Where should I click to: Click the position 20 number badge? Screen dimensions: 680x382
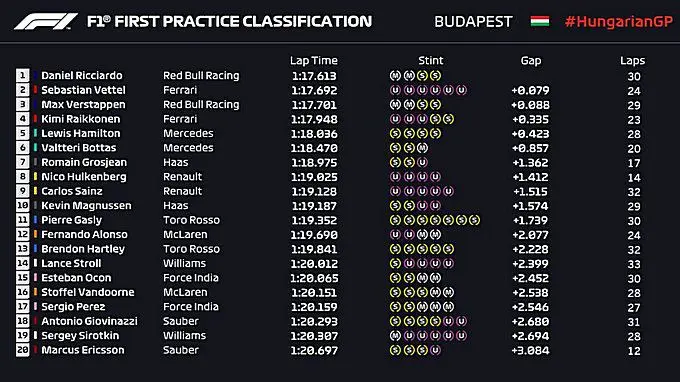pyautogui.click(x=23, y=350)
